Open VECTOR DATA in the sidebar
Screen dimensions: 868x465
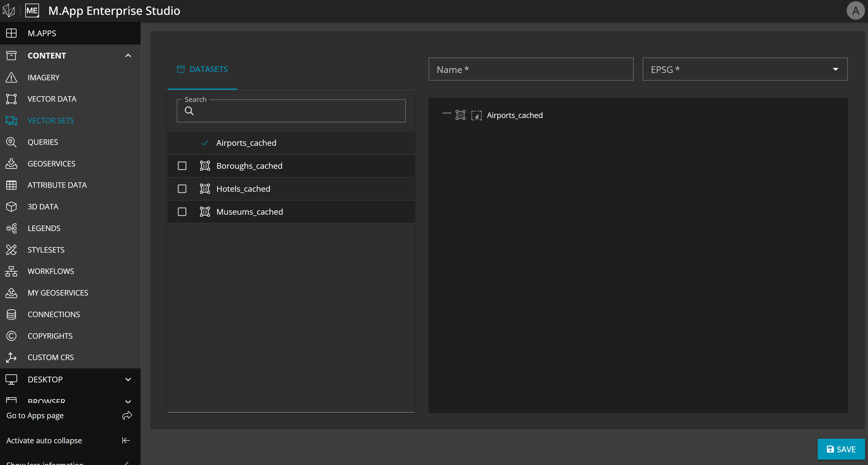pos(52,99)
